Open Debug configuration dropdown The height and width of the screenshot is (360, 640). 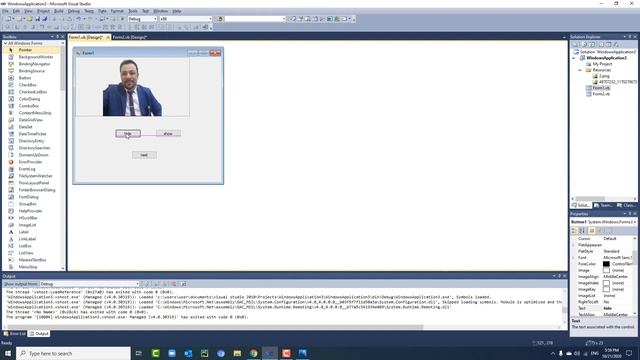pos(142,19)
